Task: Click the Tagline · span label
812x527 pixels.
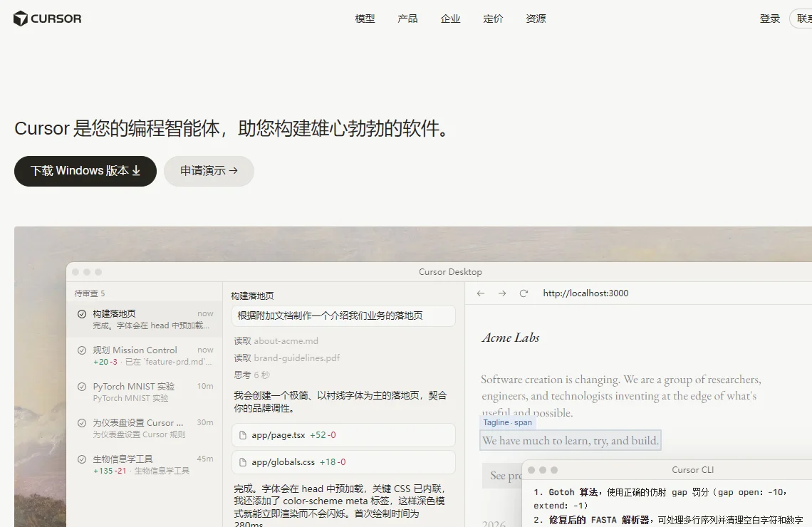Action: click(x=507, y=422)
